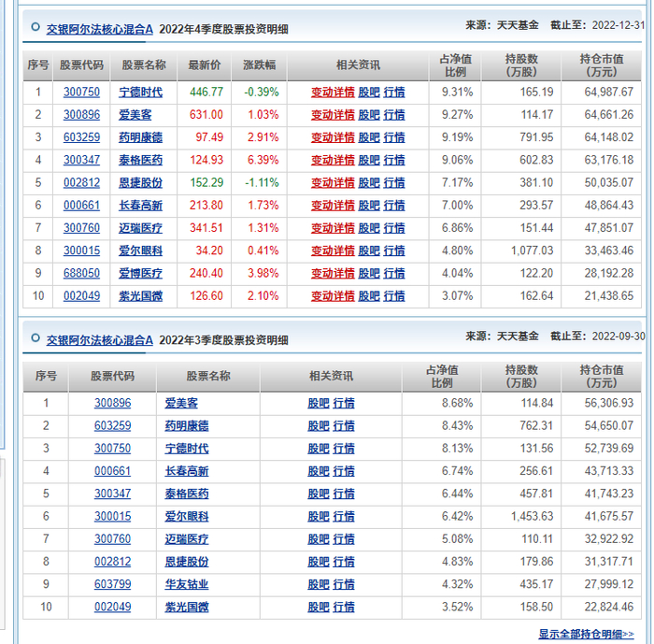Open 长春高新 name link in Q4 table

click(x=140, y=206)
